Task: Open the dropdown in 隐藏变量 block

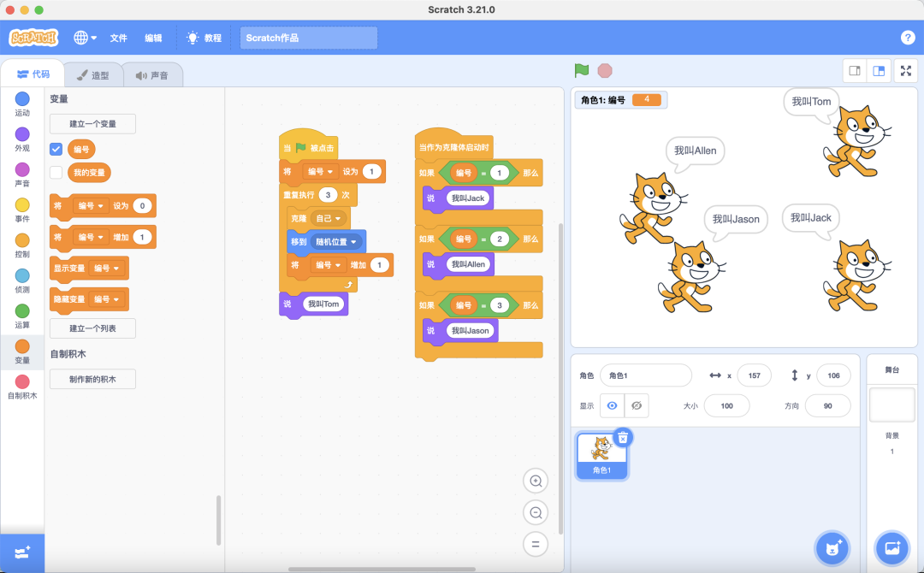Action: point(107,299)
